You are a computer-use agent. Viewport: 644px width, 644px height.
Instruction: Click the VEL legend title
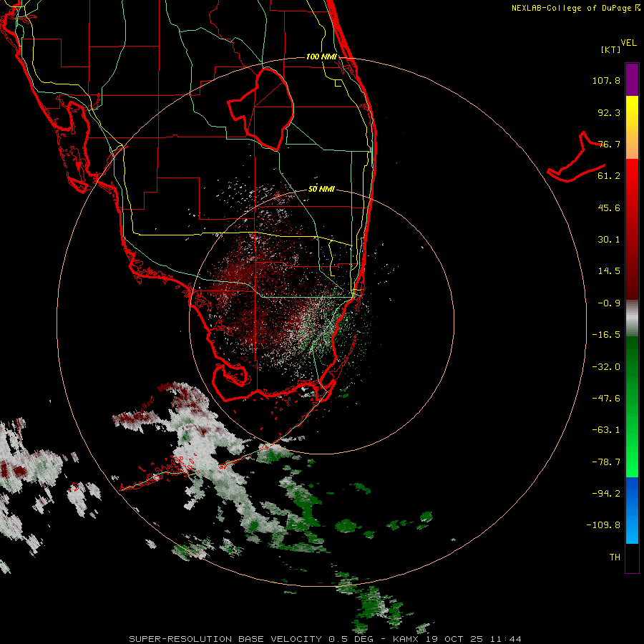pyautogui.click(x=628, y=43)
